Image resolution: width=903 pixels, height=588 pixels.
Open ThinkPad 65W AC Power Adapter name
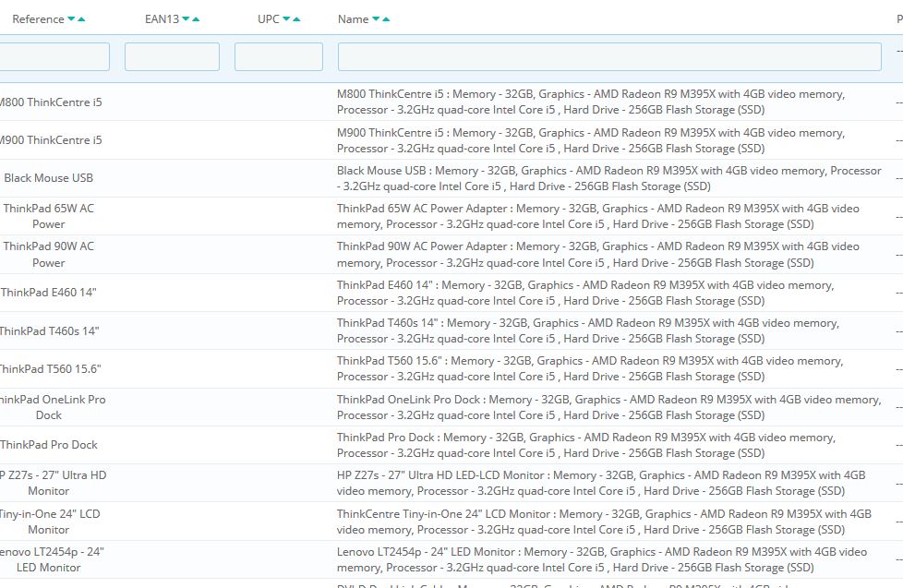coord(597,217)
